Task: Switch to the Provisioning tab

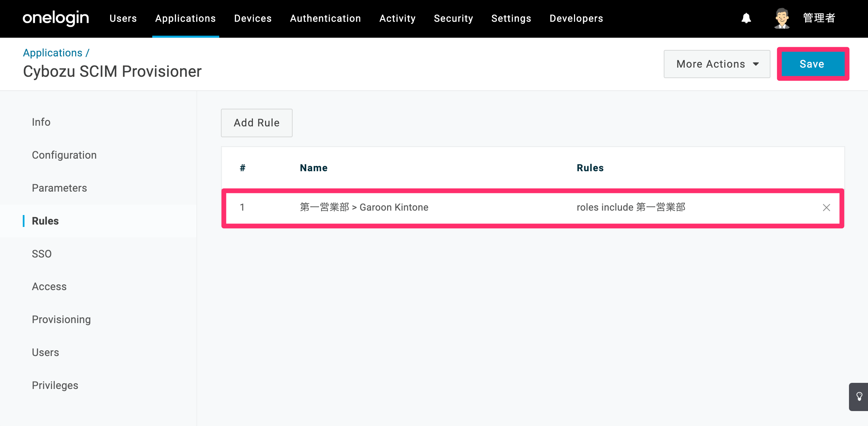Action: [x=61, y=319]
